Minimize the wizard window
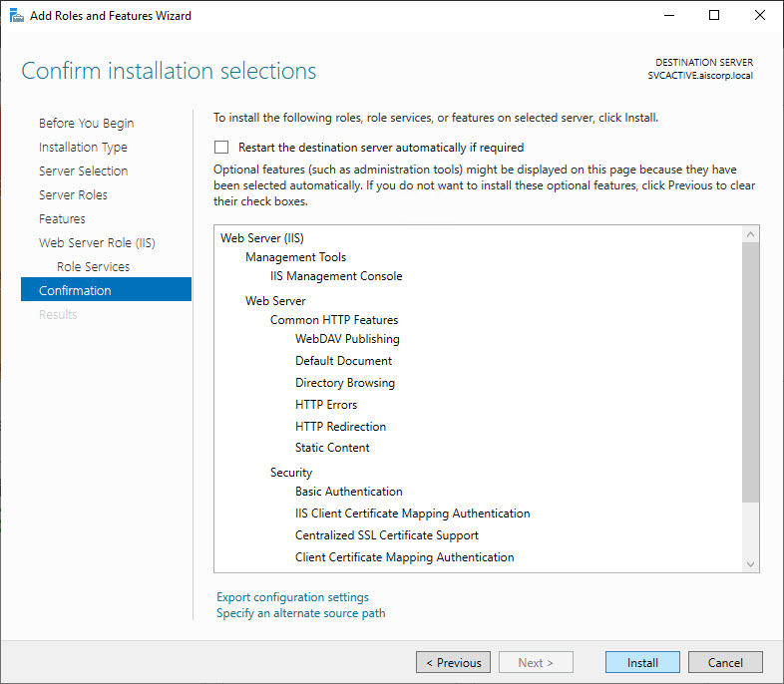Image resolution: width=784 pixels, height=684 pixels. (x=668, y=15)
